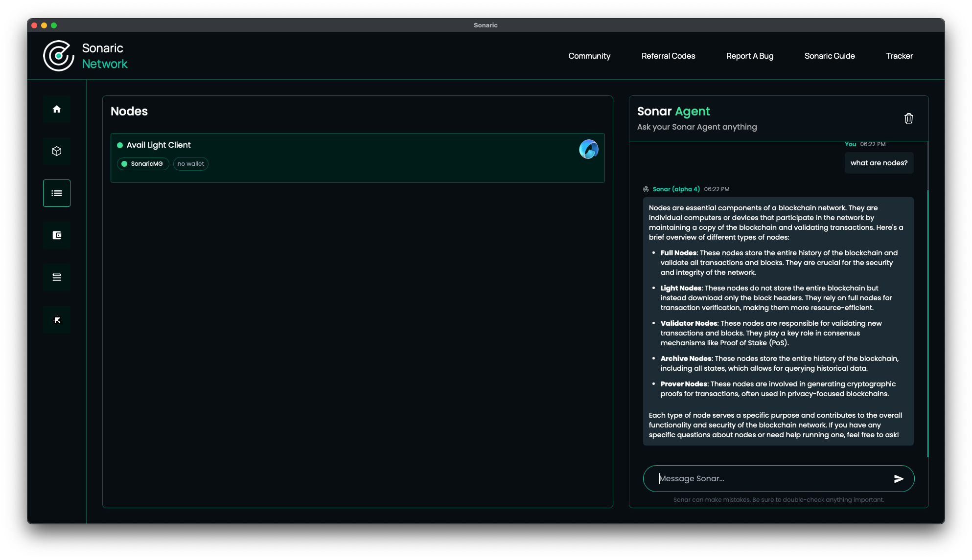The height and width of the screenshot is (560, 972).
Task: Click the Avail logo on node card
Action: [589, 149]
